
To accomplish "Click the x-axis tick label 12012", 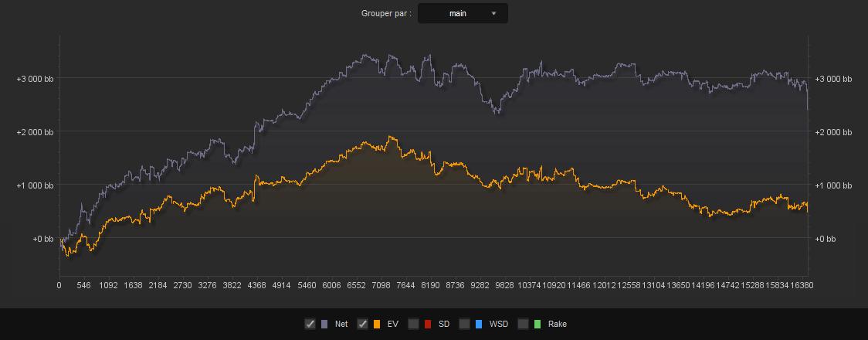I will [604, 286].
